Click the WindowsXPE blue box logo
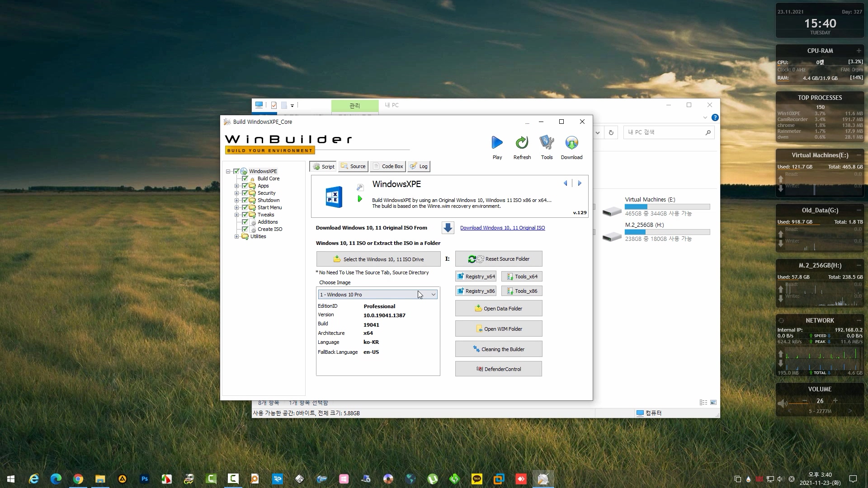The width and height of the screenshot is (868, 488). click(334, 197)
